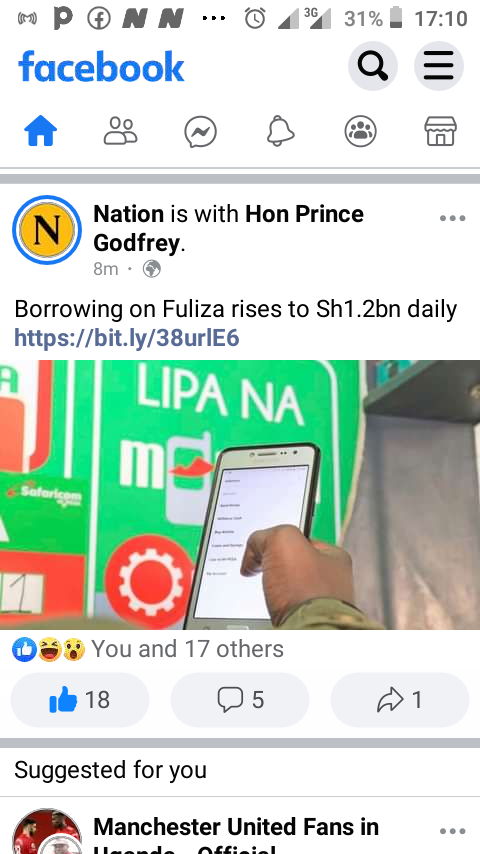
Task: Open the Groups icon
Action: (x=360, y=132)
